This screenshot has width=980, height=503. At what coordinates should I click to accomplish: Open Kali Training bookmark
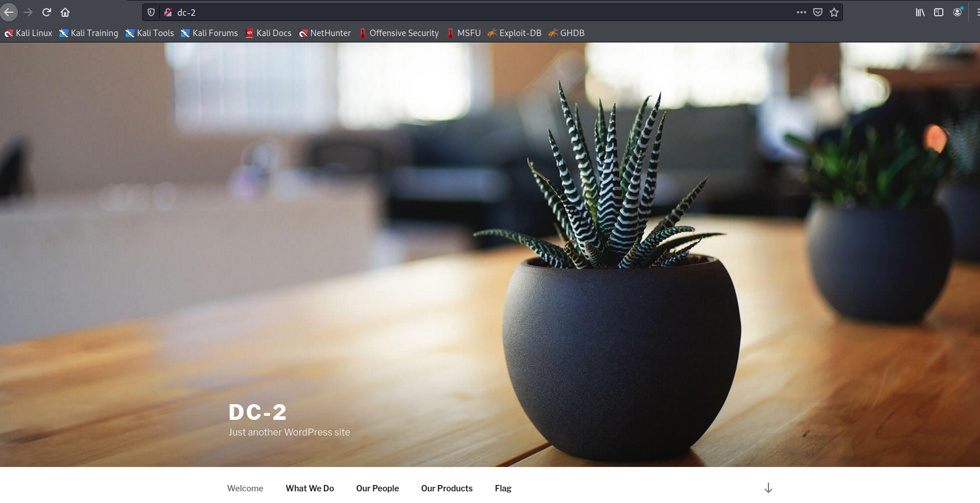(89, 33)
